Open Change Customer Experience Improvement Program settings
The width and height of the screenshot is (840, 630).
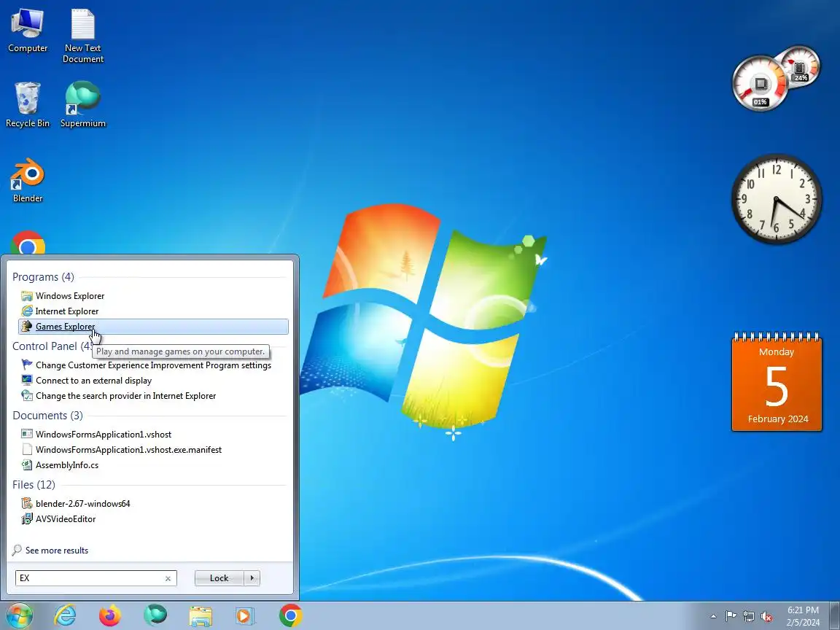[153, 365]
